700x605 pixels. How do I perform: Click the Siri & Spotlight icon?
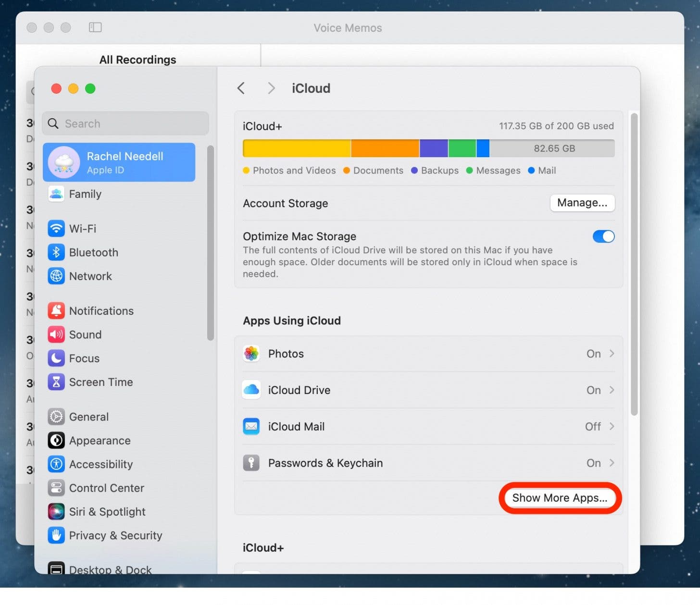[x=56, y=512]
